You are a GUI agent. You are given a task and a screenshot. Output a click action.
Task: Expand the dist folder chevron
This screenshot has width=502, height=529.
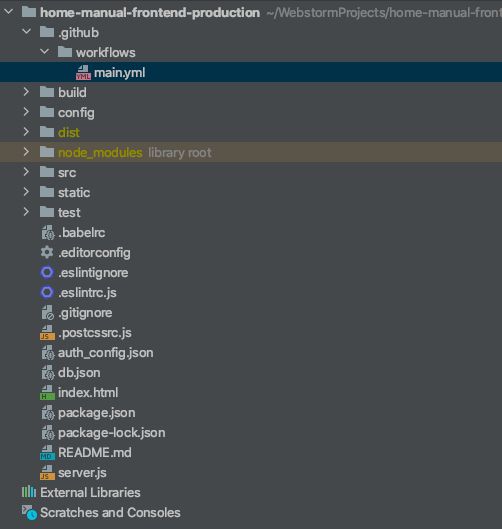pyautogui.click(x=26, y=132)
